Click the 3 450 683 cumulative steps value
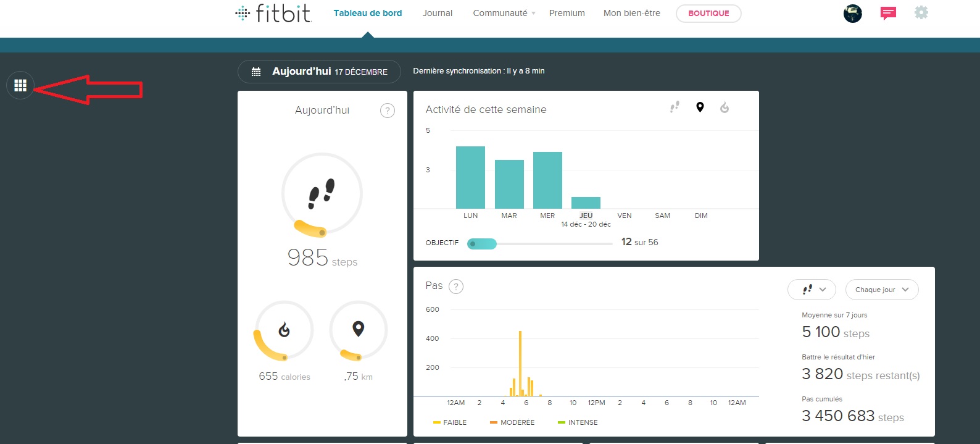The height and width of the screenshot is (444, 980). [x=853, y=416]
